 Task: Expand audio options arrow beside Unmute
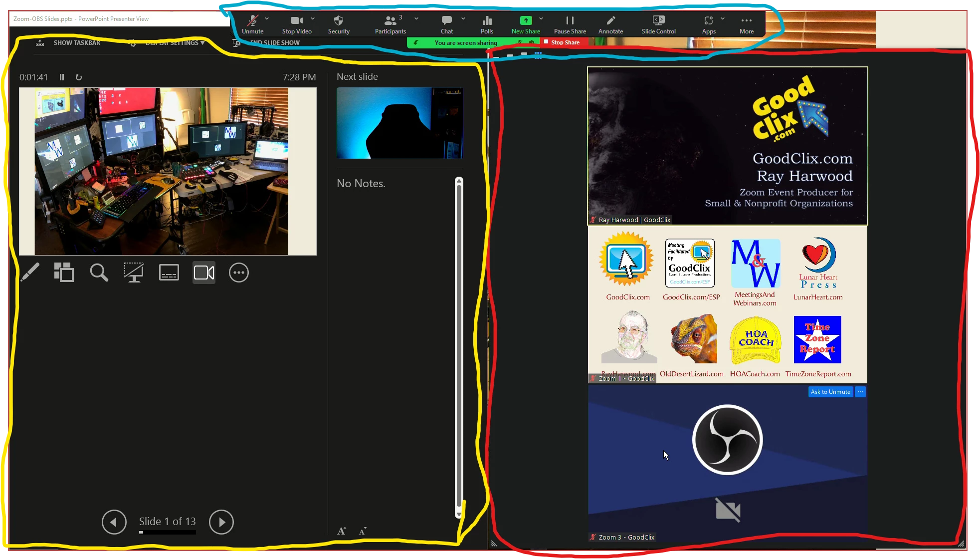click(x=267, y=18)
